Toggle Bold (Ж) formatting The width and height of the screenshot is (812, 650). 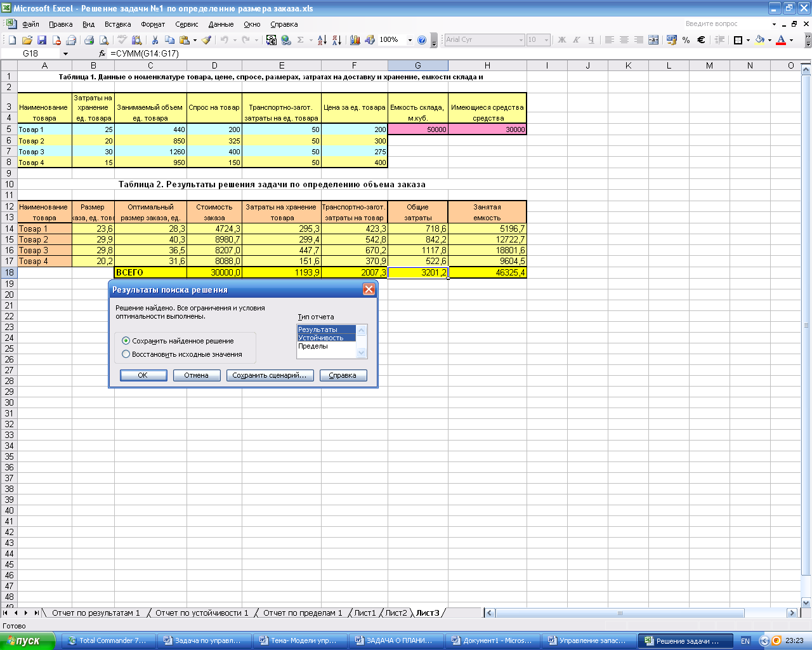pos(562,40)
